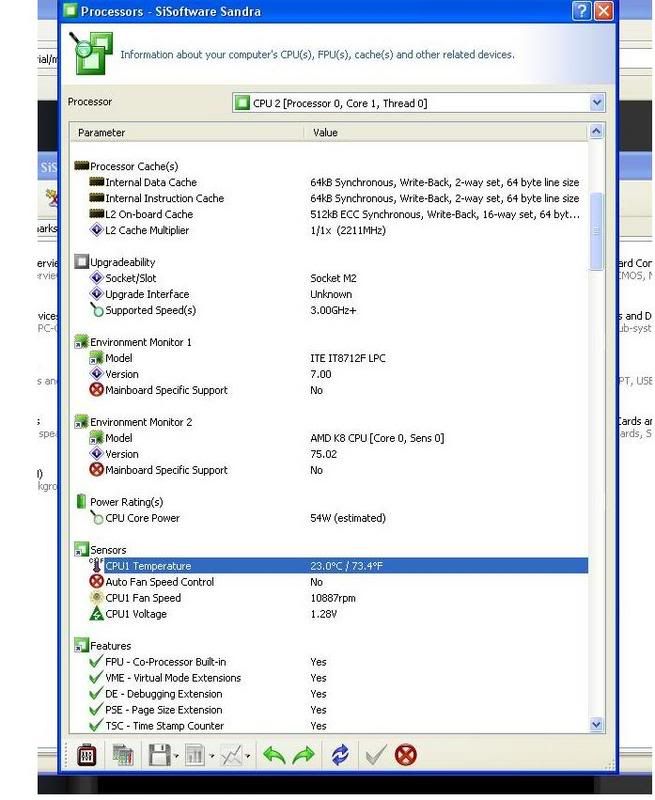Viewport: 655px width, 800px height.
Task: Click the blue Refresh arrows icon
Action: pyautogui.click(x=340, y=755)
